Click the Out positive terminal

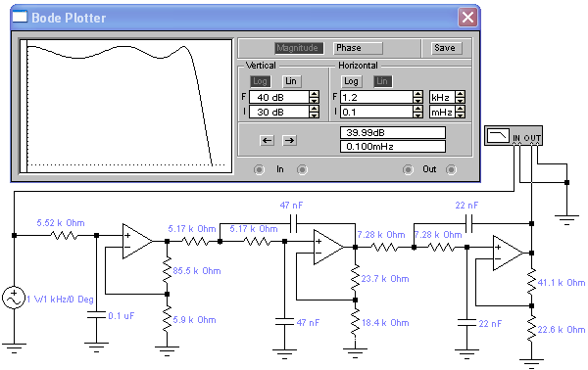tap(408, 169)
